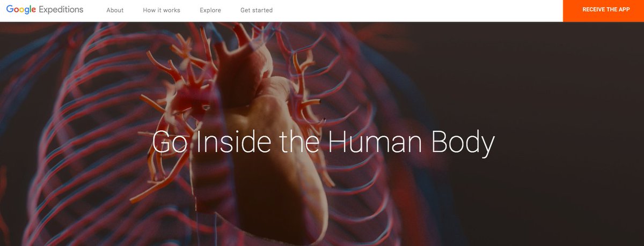Click the Google logo in the header
This screenshot has height=246, width=644.
pos(20,10)
